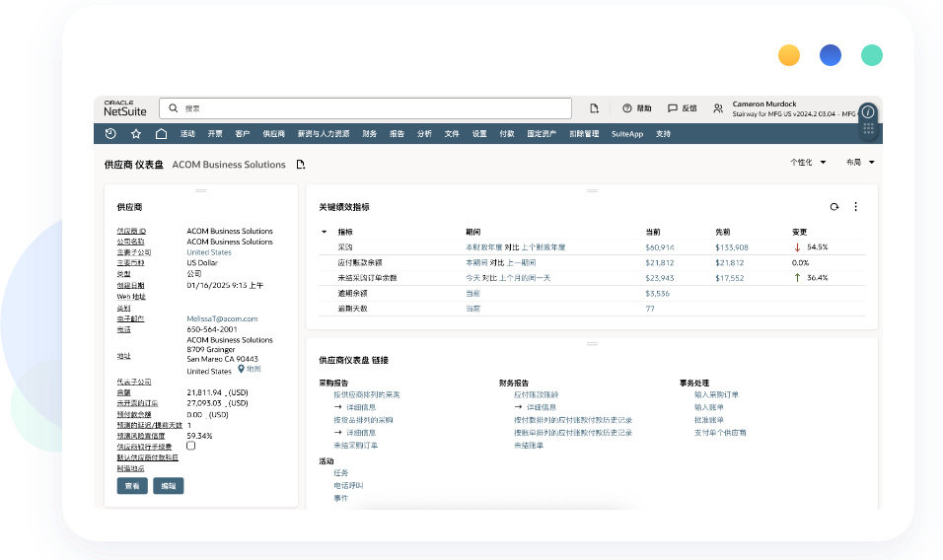Open the 供应商 menu in navigation bar

tap(273, 134)
